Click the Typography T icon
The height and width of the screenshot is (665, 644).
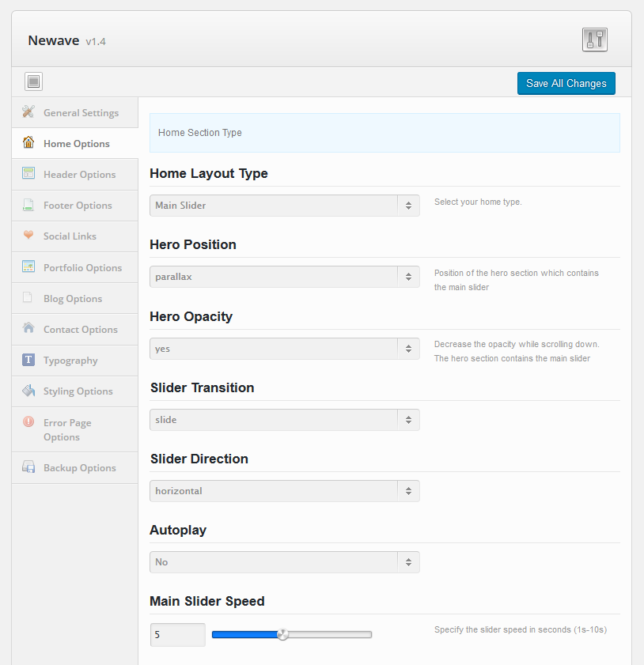click(x=28, y=360)
